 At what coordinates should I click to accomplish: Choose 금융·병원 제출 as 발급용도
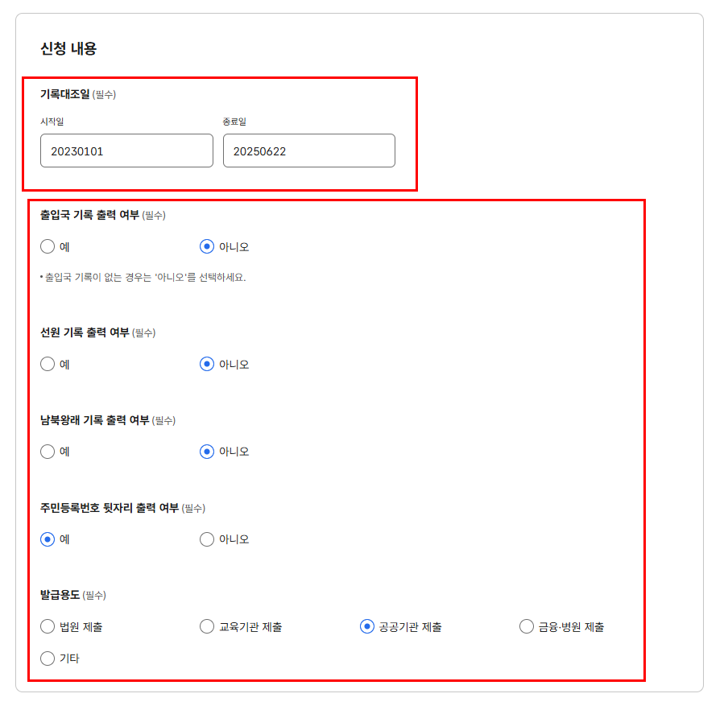[x=526, y=626]
